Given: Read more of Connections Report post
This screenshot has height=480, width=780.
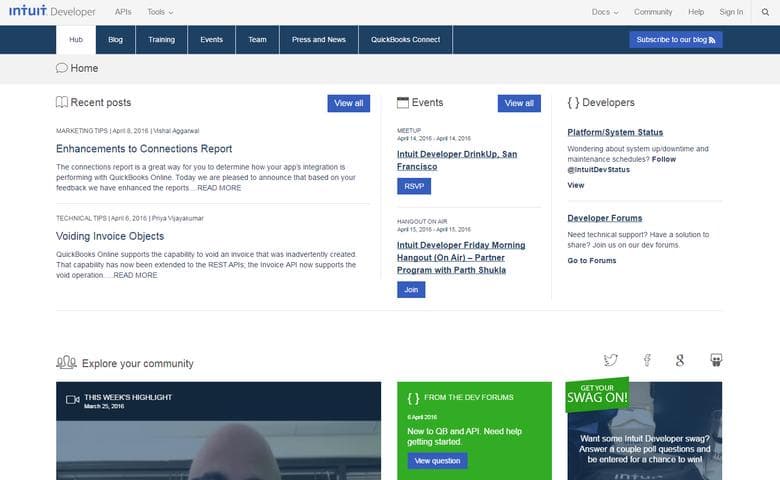Looking at the screenshot, I should click(219, 188).
